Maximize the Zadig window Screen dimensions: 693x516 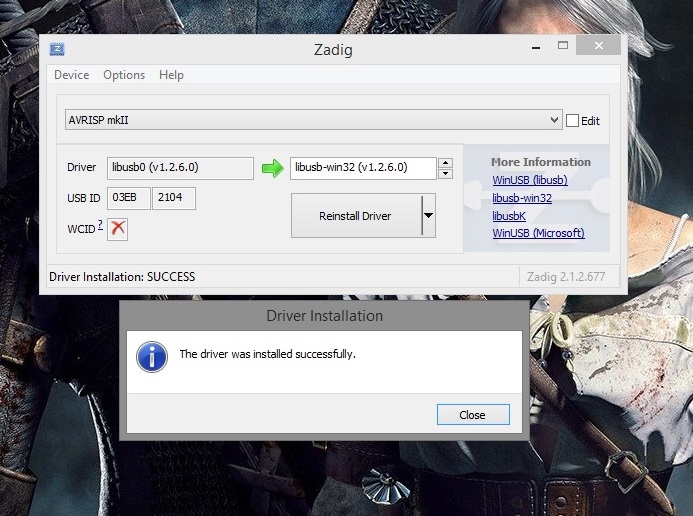pos(563,46)
